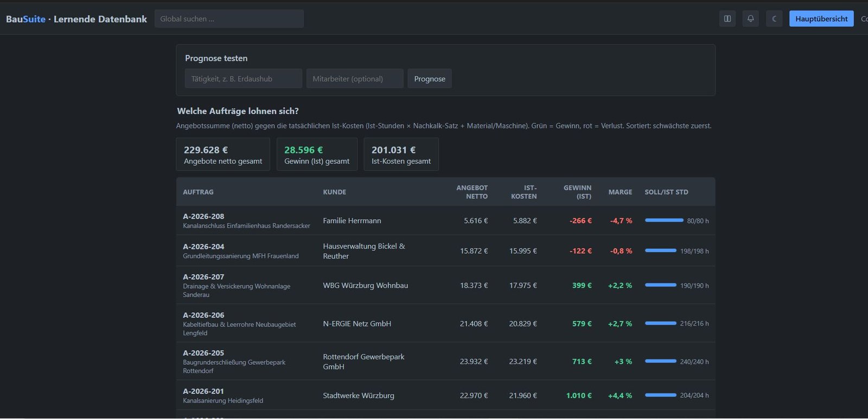Toggle the split-view layout icon
Viewport: 868px width, 419px height.
click(727, 18)
